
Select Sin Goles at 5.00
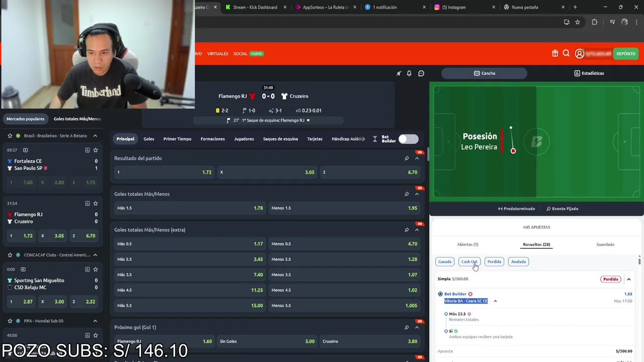[x=267, y=341]
